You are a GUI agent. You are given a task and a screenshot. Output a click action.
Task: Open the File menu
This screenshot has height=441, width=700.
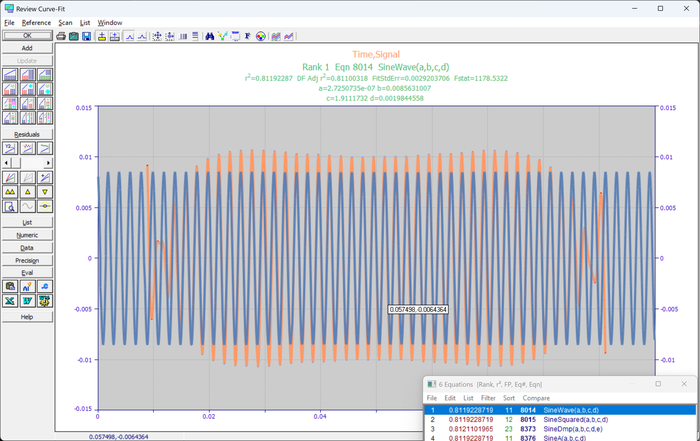click(9, 23)
